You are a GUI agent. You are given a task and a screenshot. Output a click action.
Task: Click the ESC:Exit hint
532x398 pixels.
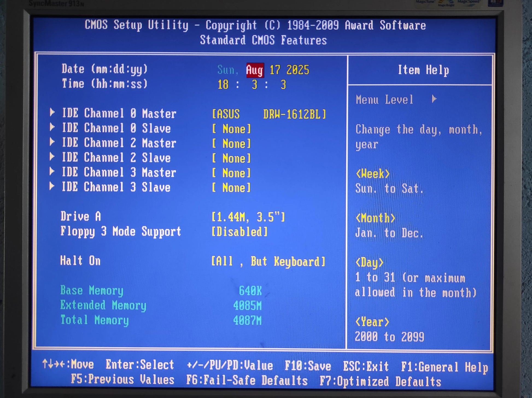366,366
